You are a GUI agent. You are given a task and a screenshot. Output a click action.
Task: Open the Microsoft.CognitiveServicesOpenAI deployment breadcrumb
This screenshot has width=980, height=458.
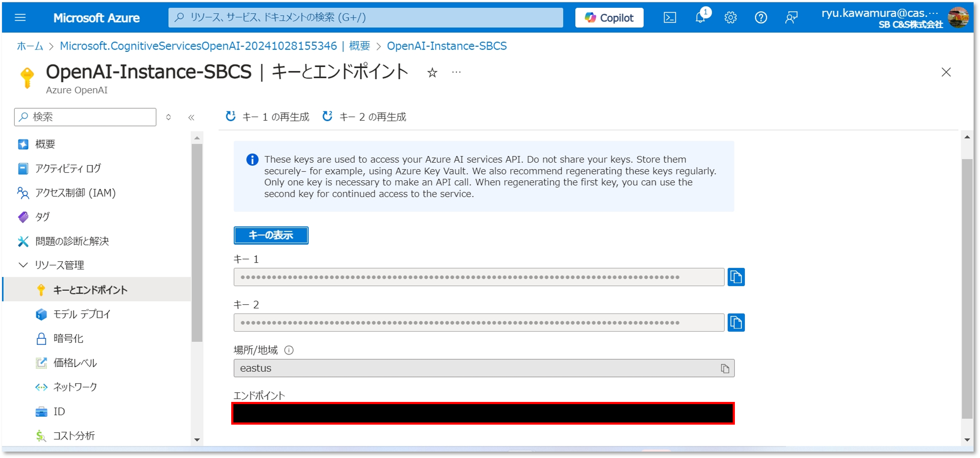pos(215,46)
